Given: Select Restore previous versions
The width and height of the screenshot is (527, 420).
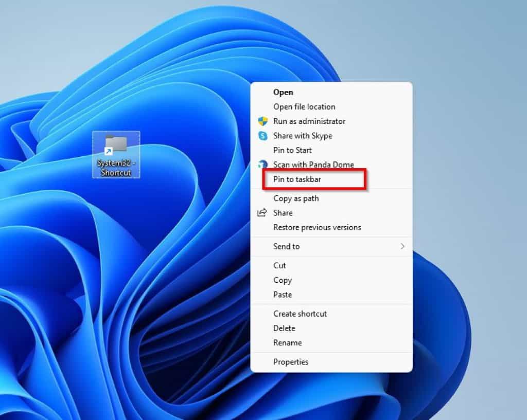Looking at the screenshot, I should pyautogui.click(x=331, y=227).
